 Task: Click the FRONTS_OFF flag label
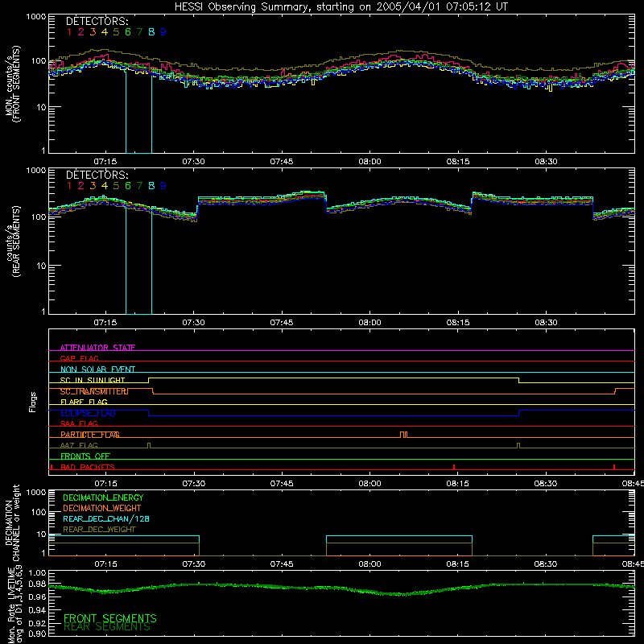(x=85, y=456)
